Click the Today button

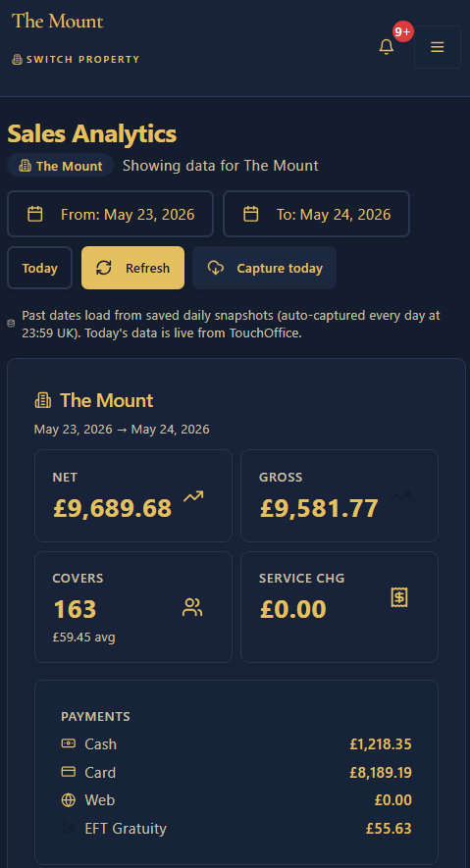(x=40, y=268)
